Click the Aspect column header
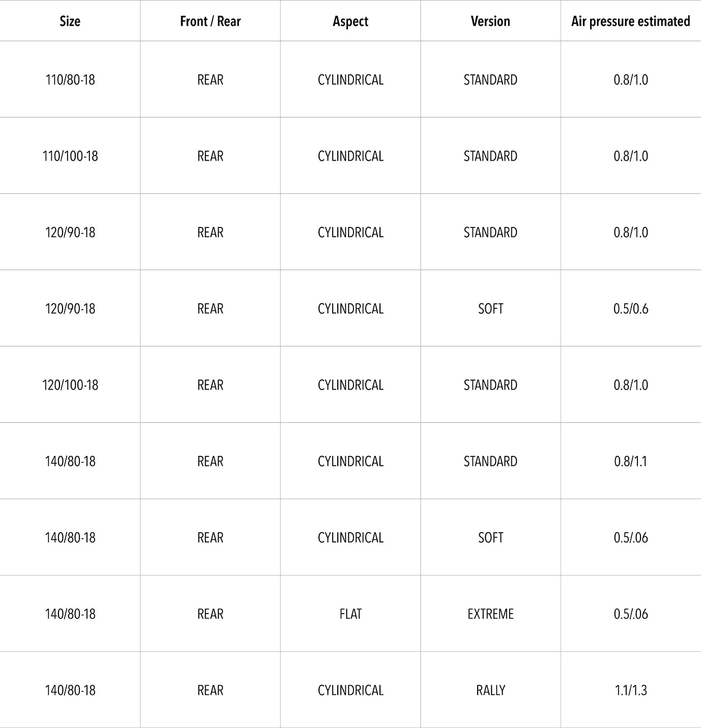This screenshot has width=701, height=728. 350,21
